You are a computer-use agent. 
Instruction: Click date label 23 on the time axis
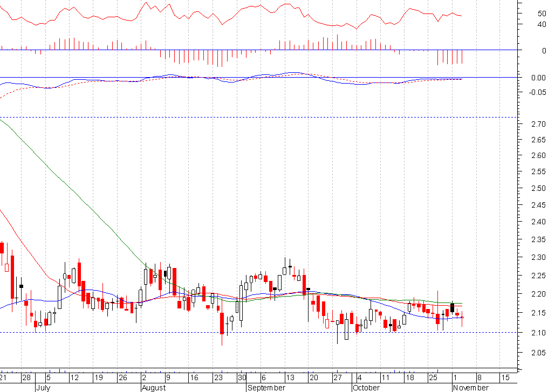pos(218,377)
